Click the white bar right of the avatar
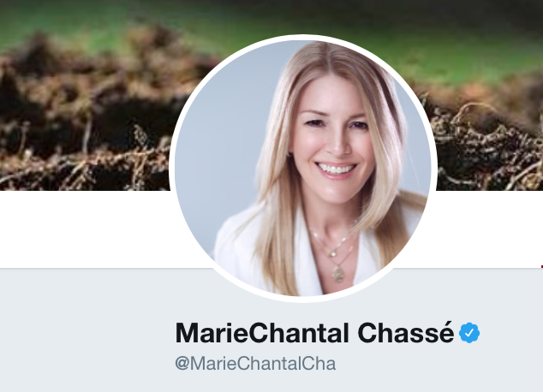Screen dimensions: 543x392 click(485, 229)
